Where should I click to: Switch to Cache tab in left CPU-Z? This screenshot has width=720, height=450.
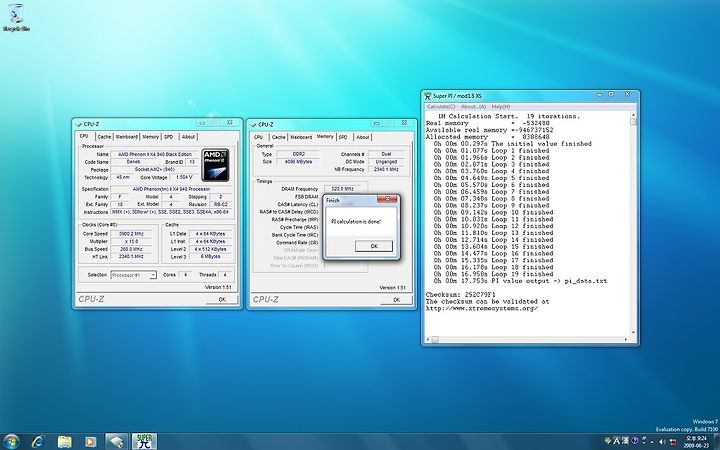click(104, 137)
